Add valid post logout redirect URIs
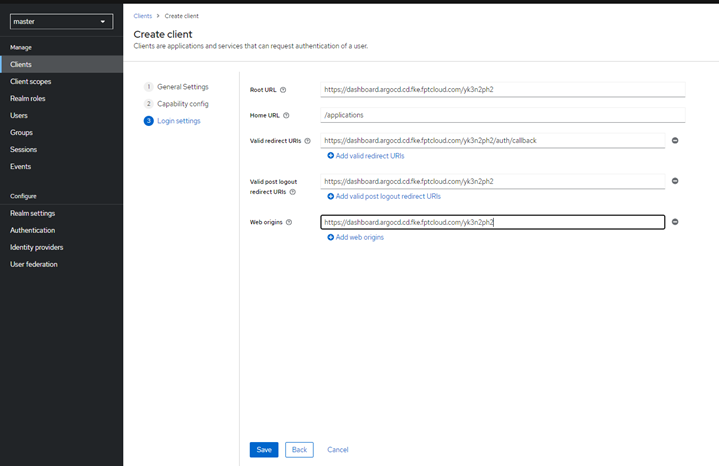The image size is (719, 466). point(384,197)
